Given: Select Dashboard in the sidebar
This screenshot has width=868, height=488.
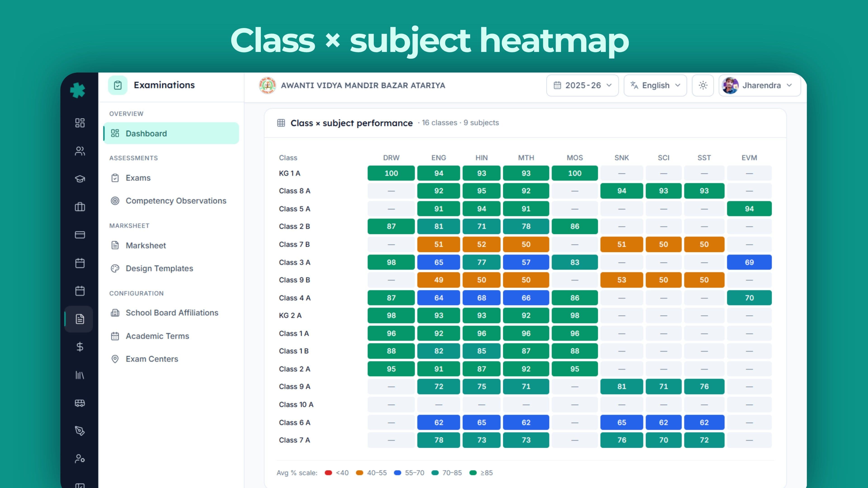Looking at the screenshot, I should point(171,133).
